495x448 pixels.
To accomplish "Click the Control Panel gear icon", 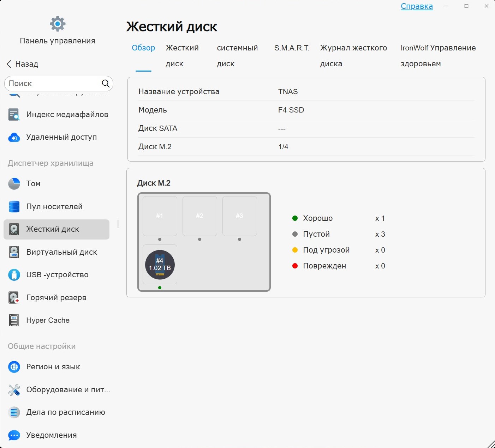I will click(x=58, y=24).
